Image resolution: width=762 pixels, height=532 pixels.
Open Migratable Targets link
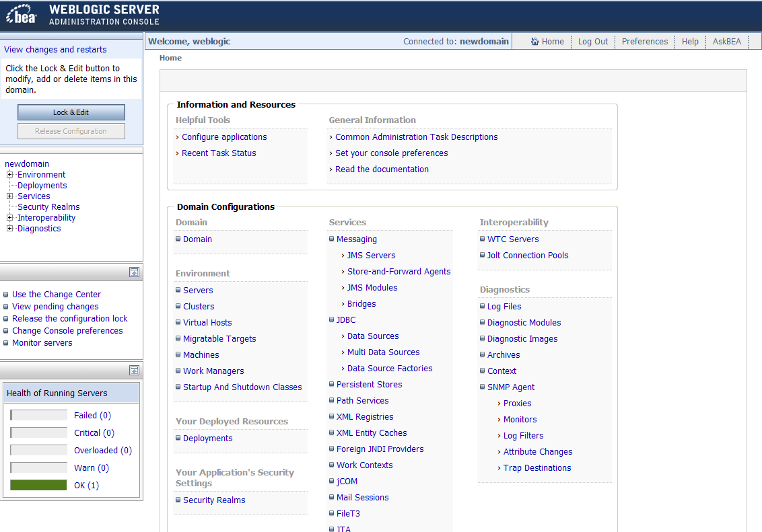(219, 339)
